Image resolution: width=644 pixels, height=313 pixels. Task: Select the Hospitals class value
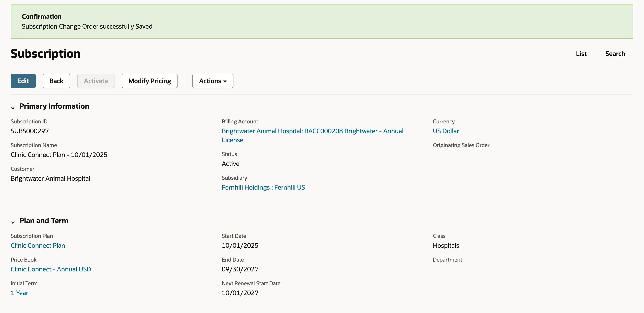tap(446, 245)
